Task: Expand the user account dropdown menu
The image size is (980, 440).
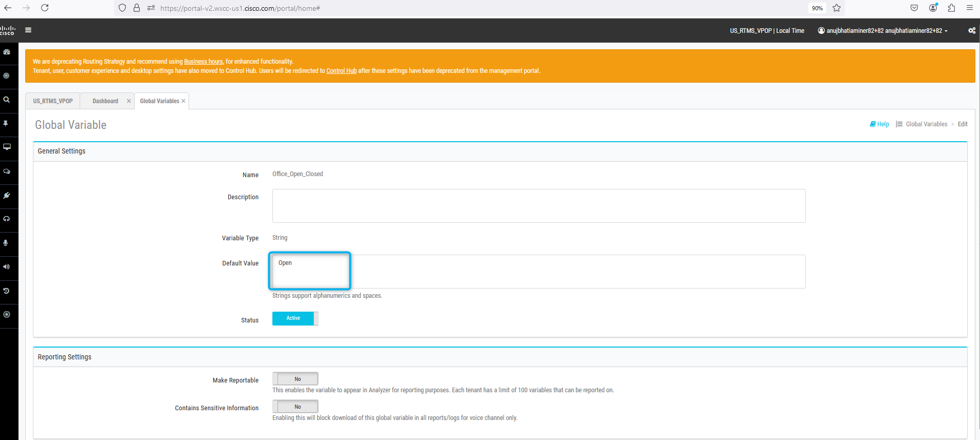Action: click(x=883, y=31)
